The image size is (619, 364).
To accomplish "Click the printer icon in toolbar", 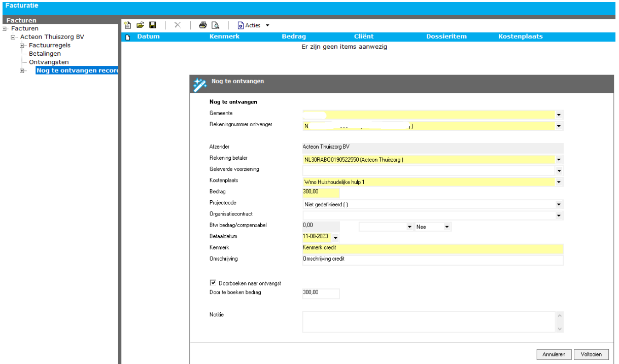I will point(202,25).
